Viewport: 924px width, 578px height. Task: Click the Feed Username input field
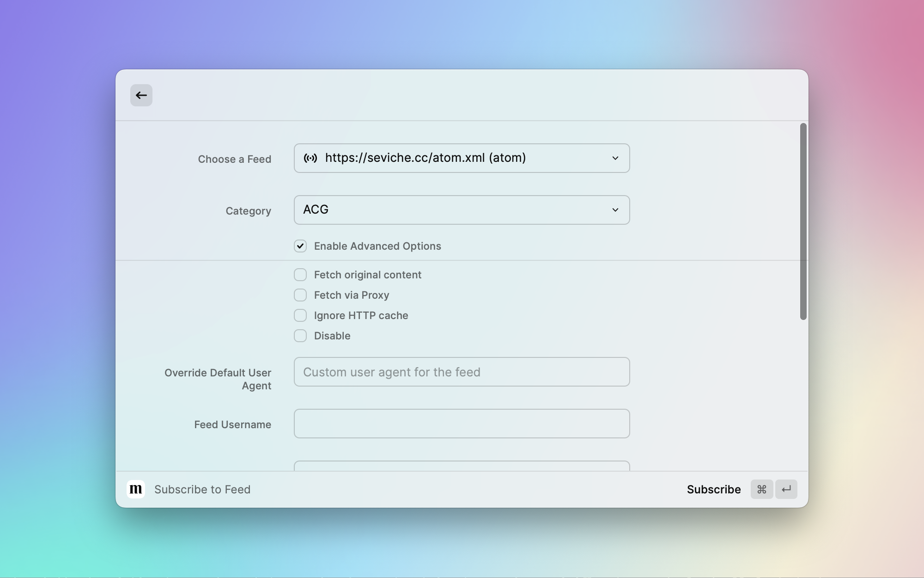(x=462, y=424)
